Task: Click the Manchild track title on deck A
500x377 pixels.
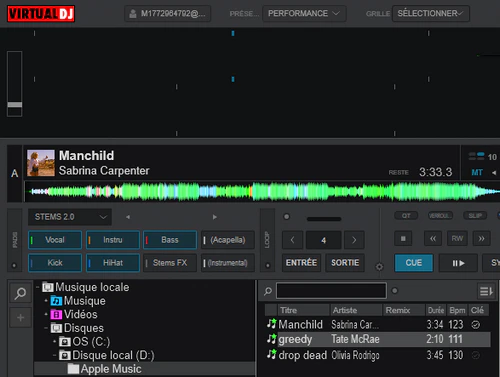Action: click(86, 156)
